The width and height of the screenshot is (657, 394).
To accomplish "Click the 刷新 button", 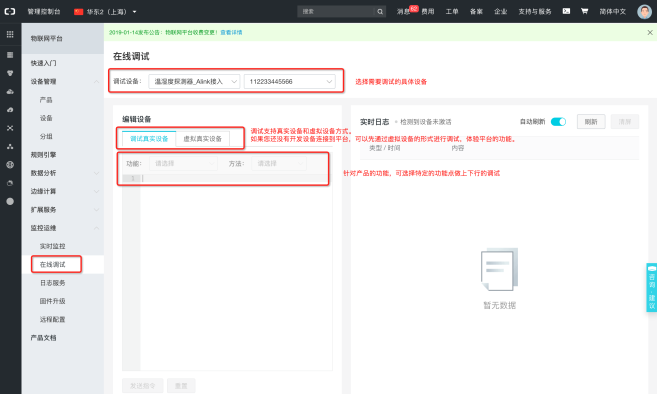I will tap(591, 122).
